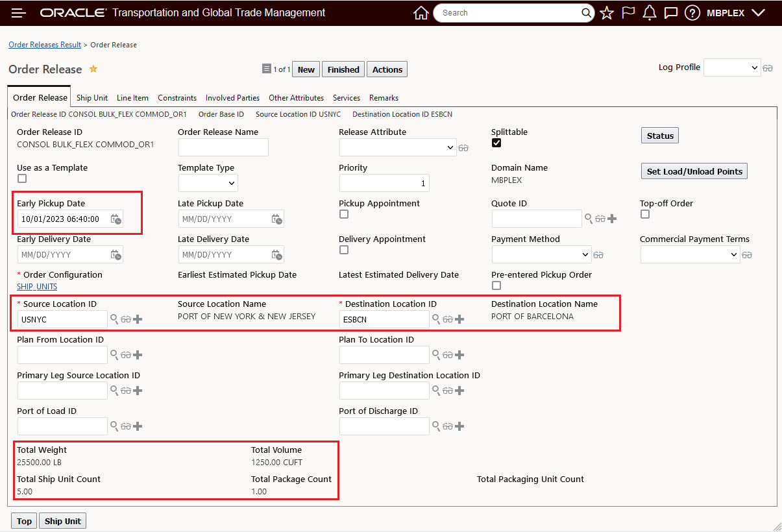
Task: Open Early Delivery Date calendar picker
Action: pos(116,254)
